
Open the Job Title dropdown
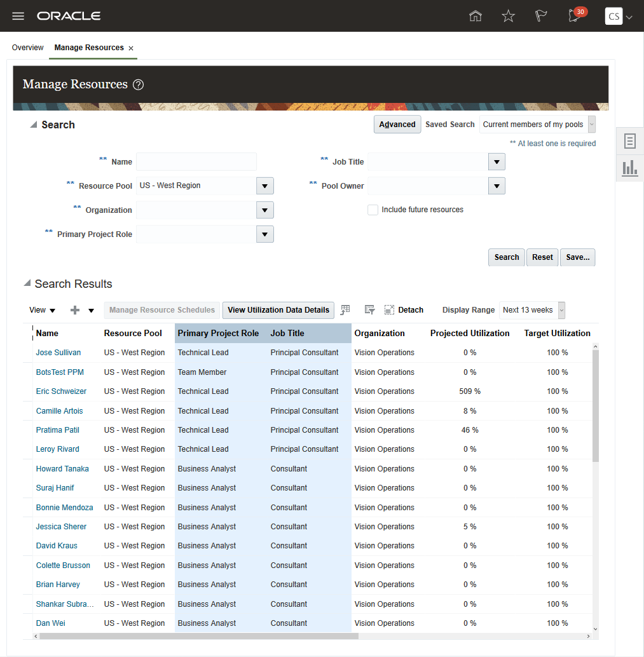tap(497, 162)
